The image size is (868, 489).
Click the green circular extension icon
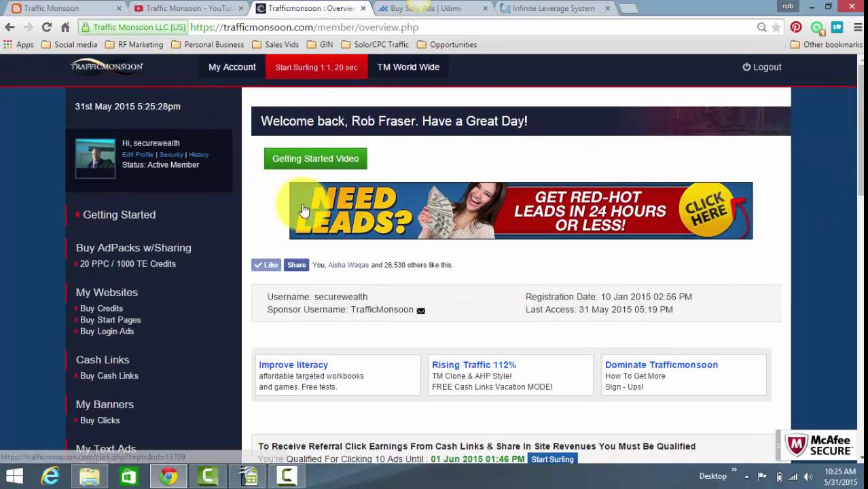tap(817, 28)
